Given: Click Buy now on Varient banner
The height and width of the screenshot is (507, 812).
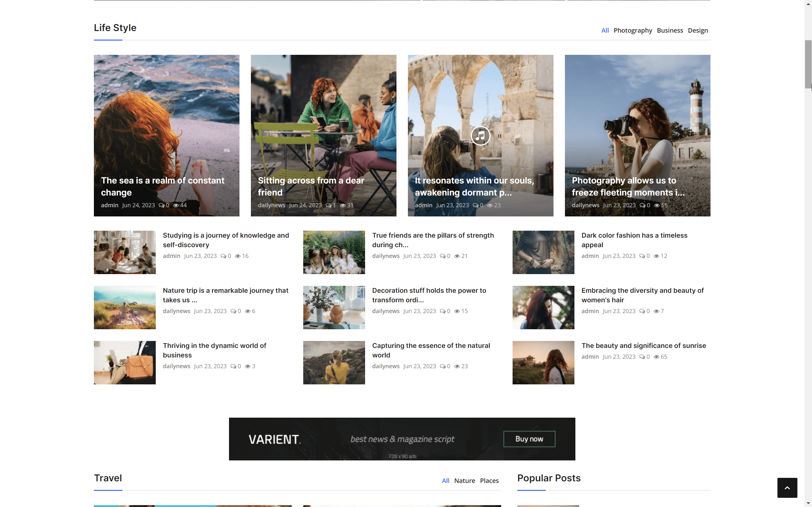Looking at the screenshot, I should [x=529, y=439].
